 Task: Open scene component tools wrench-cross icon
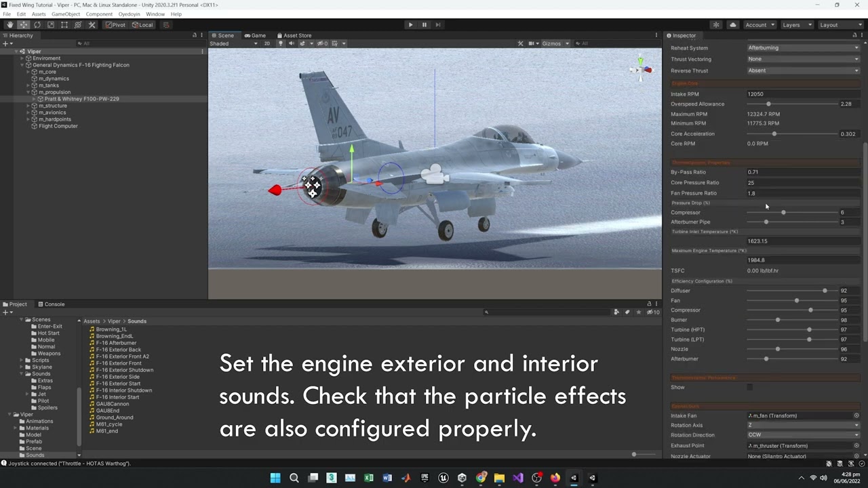[x=521, y=43]
